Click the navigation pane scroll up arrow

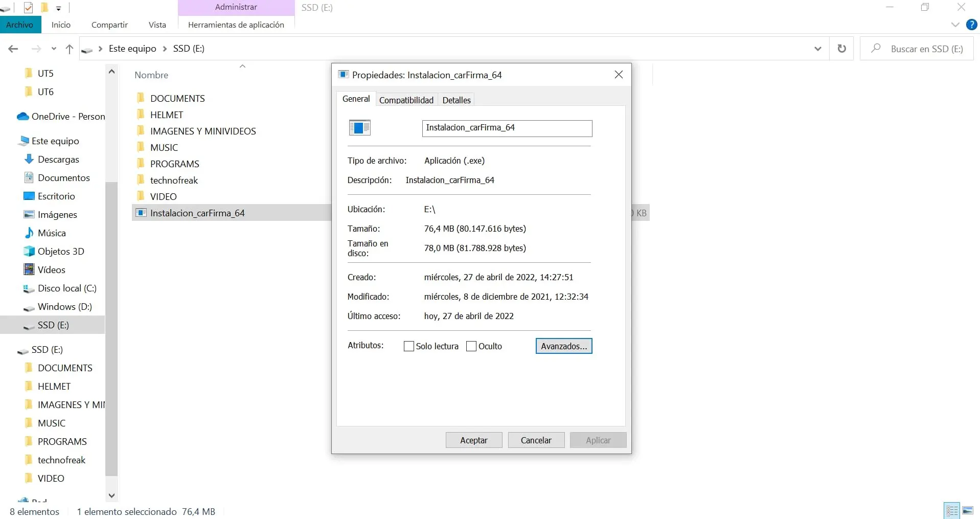tap(111, 72)
